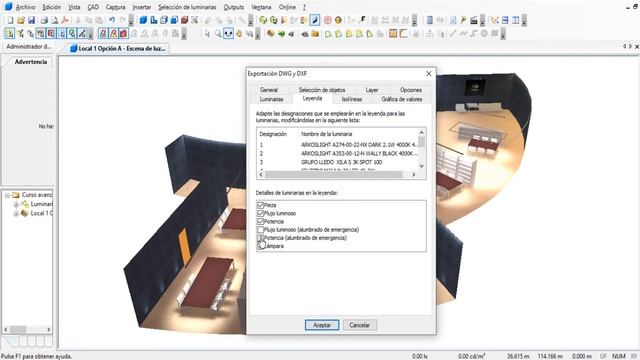Switch to the Isolíneas tab
640x360 pixels.
point(352,99)
